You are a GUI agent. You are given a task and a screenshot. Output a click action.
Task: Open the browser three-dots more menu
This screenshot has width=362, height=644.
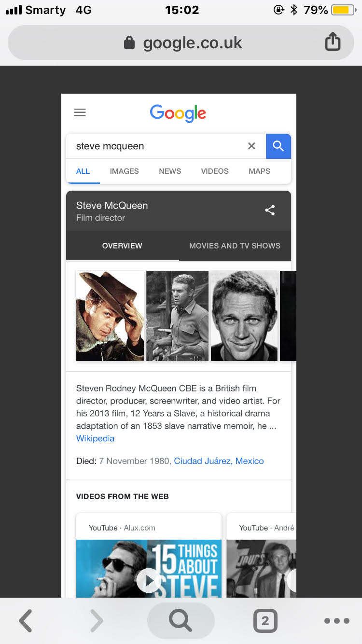[336, 621]
